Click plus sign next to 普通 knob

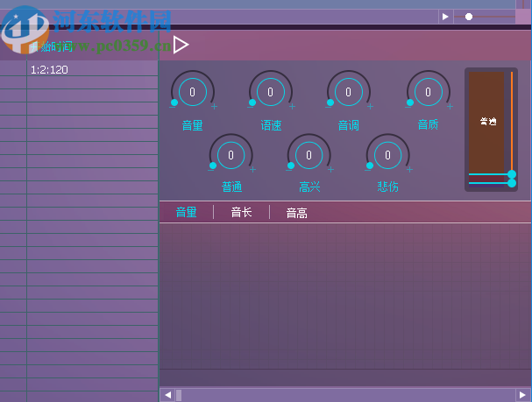252,170
